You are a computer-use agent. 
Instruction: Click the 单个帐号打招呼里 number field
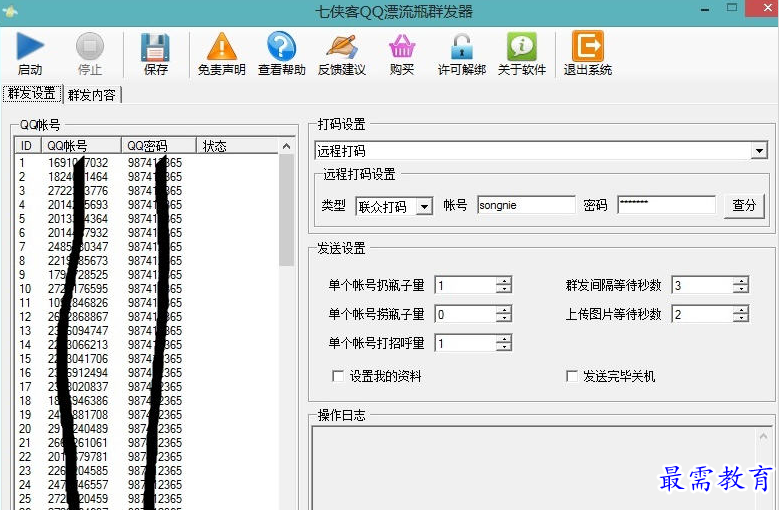coord(466,343)
